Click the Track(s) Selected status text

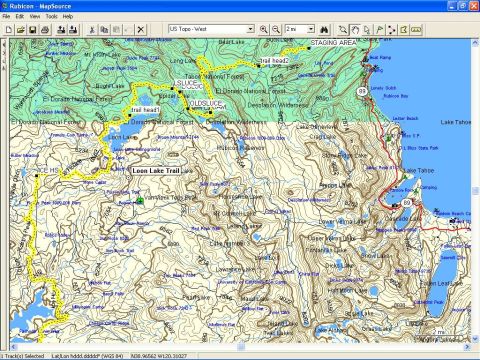click(23, 356)
